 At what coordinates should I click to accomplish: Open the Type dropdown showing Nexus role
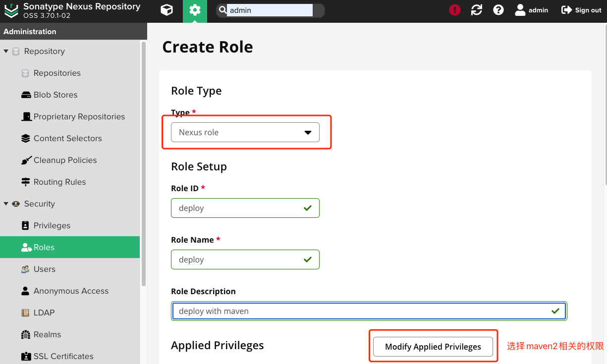point(245,133)
